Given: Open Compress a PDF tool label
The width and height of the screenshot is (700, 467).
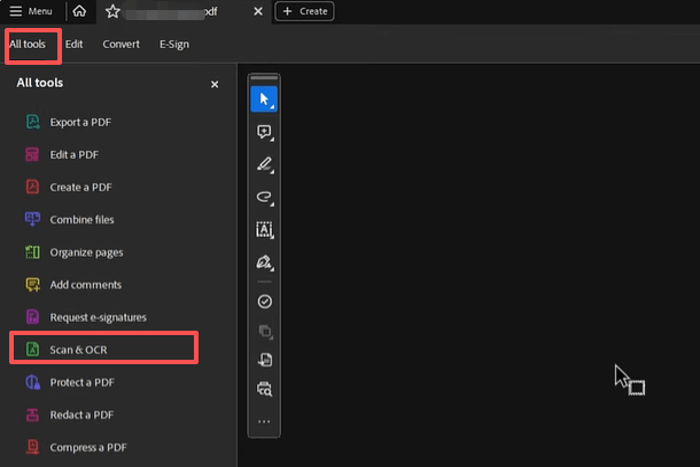Looking at the screenshot, I should click(x=88, y=447).
